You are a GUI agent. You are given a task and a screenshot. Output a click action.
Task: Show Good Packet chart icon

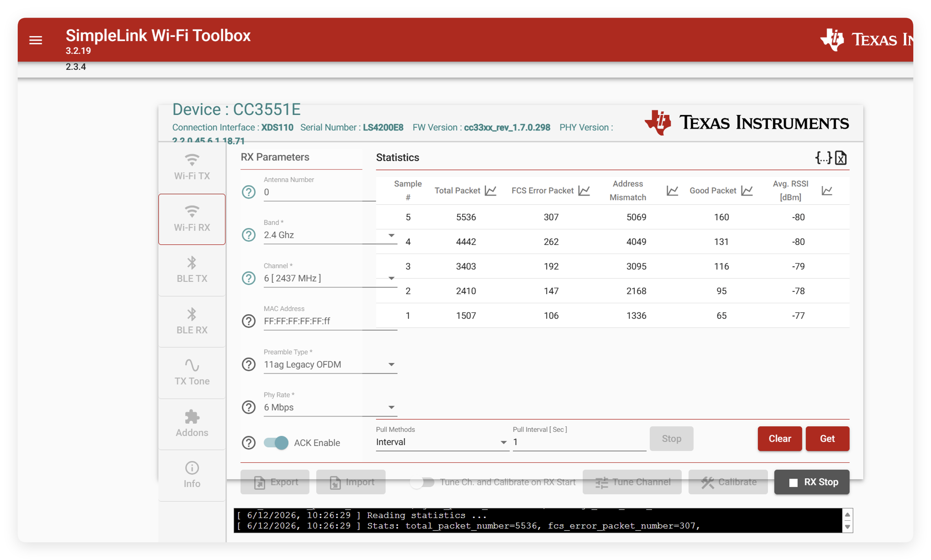click(747, 191)
